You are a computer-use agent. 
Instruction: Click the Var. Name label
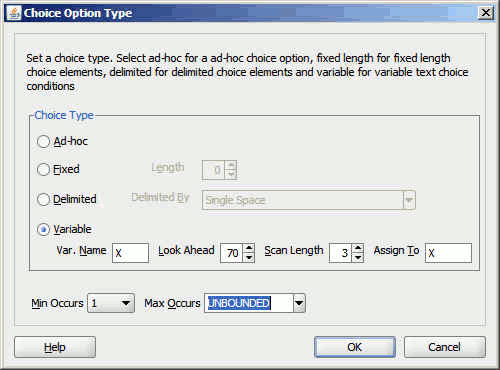pos(81,250)
